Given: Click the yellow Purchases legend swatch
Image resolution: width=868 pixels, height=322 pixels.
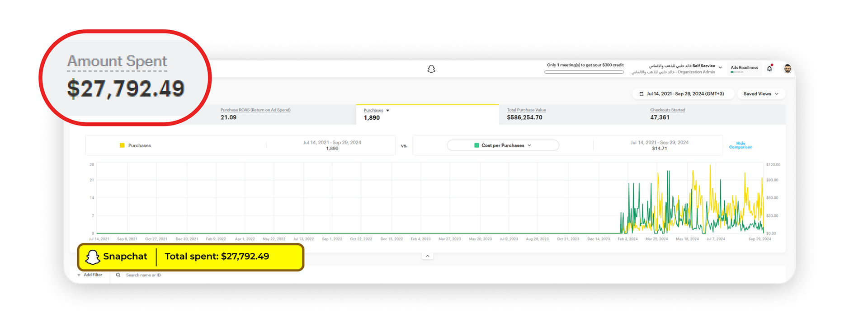Looking at the screenshot, I should 122,145.
